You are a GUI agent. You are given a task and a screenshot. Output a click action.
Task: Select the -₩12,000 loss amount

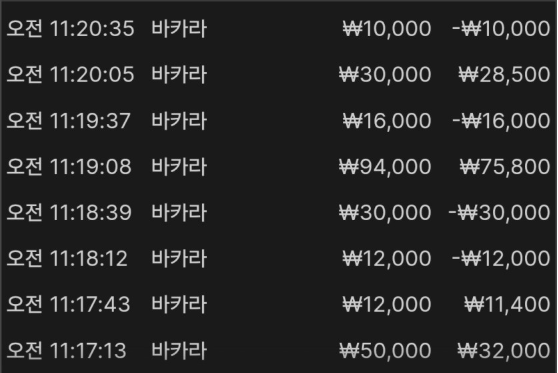[x=501, y=258]
